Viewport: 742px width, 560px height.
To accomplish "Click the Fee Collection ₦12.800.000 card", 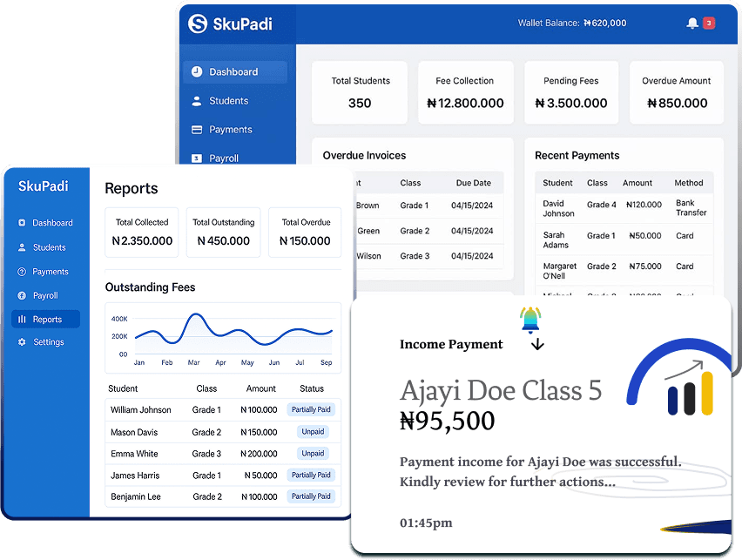I will (466, 92).
